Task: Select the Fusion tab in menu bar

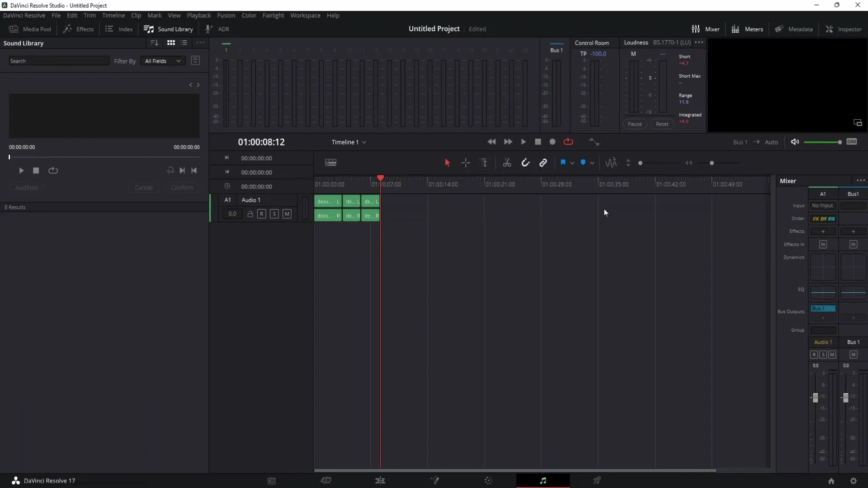Action: 226,15
